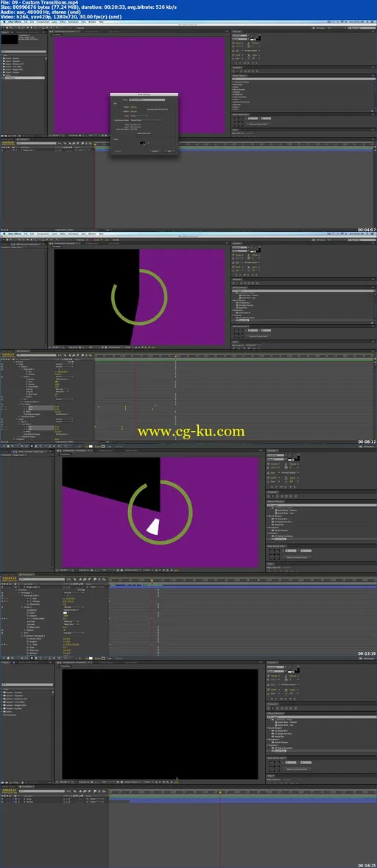Open Active Camera dropdown under 00:16:25 viewer

pos(131,782)
